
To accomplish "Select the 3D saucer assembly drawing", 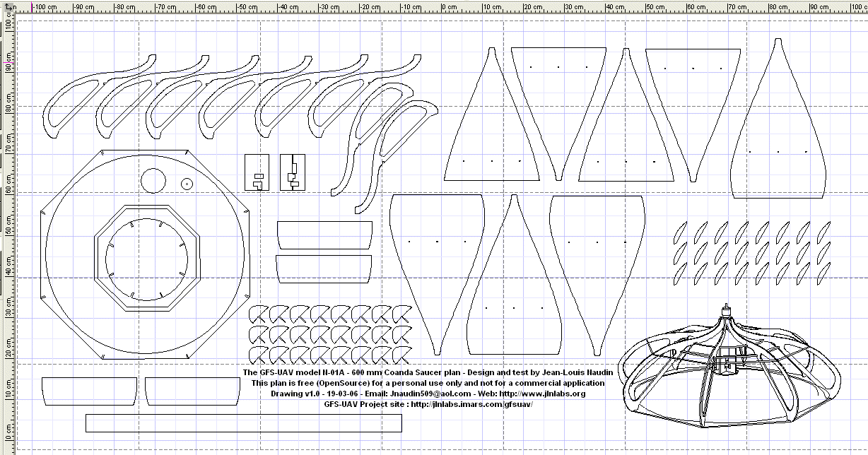I will [730, 367].
